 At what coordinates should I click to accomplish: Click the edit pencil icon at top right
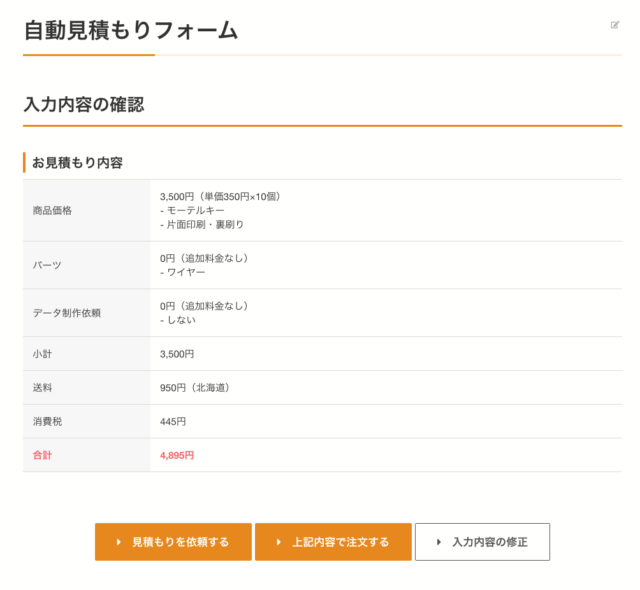615,25
